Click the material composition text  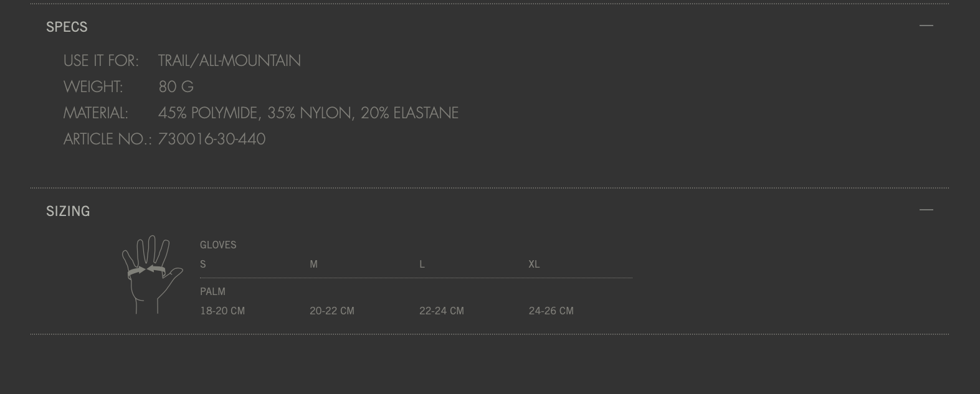click(308, 113)
